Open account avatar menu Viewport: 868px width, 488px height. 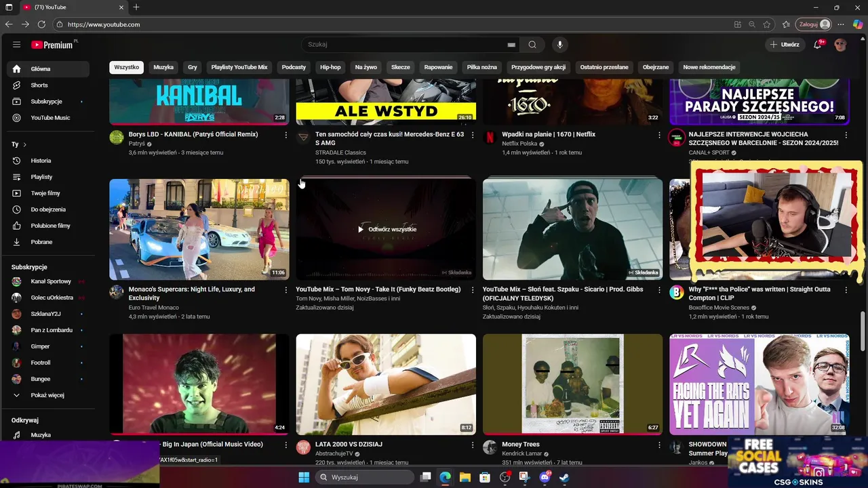pyautogui.click(x=841, y=45)
